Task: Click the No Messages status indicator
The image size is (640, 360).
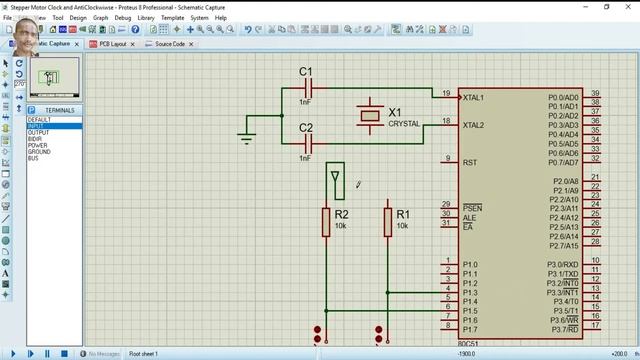Action: tap(100, 354)
